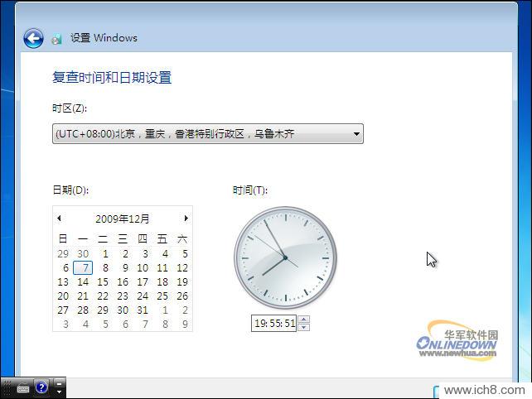Viewport: 532px width, 399px height.
Task: Select December 31 in the calendar
Action: tap(143, 310)
